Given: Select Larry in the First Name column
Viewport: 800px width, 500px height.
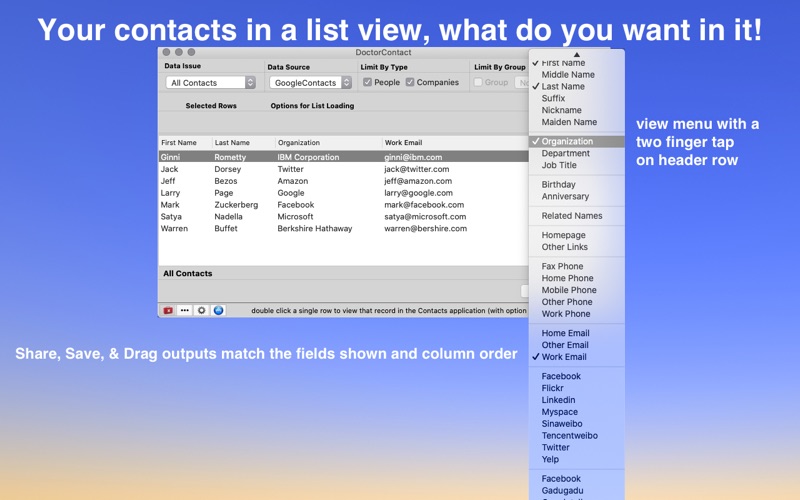Looking at the screenshot, I should (x=170, y=193).
